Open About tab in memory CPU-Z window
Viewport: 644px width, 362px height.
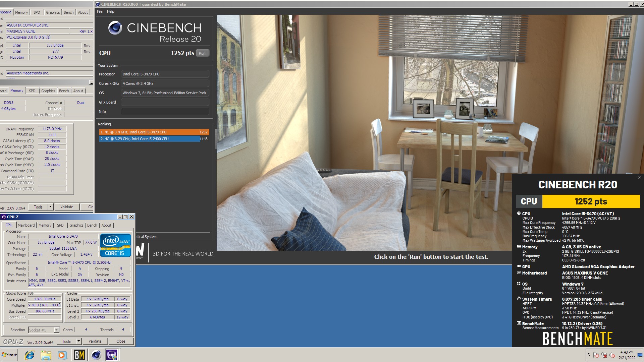click(78, 91)
